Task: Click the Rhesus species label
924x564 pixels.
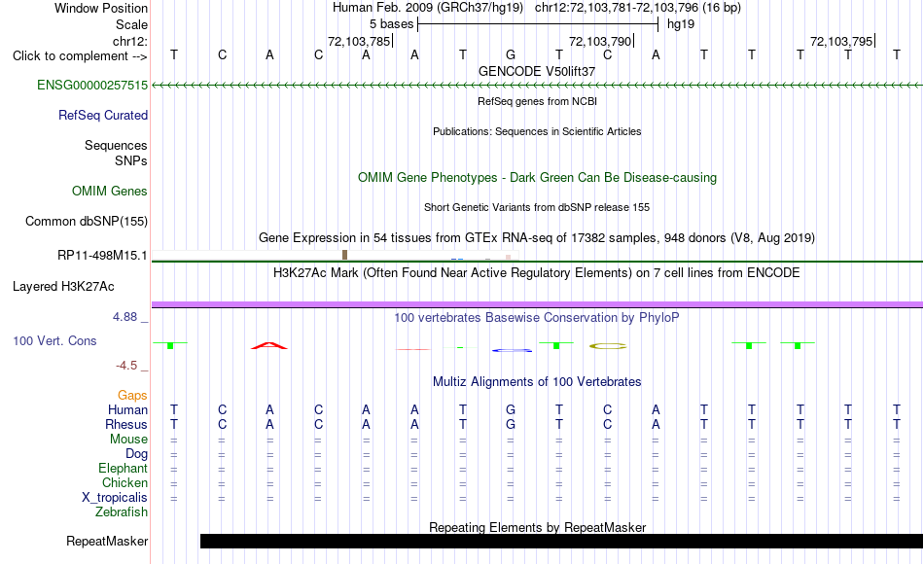Action: coord(126,425)
